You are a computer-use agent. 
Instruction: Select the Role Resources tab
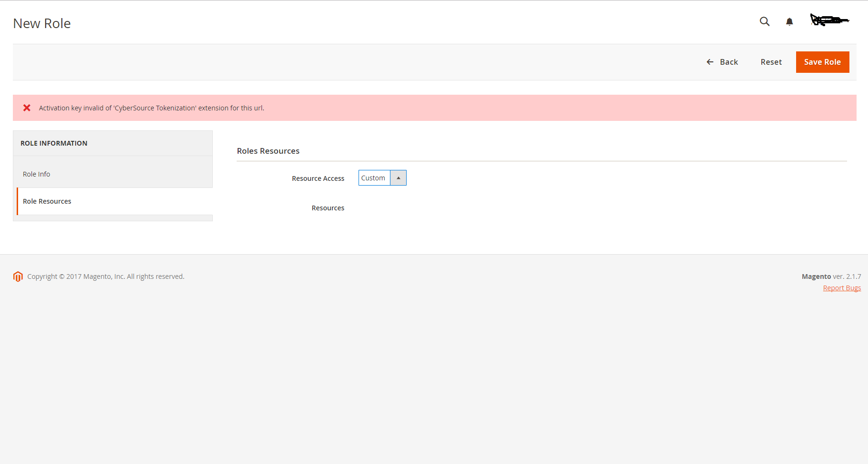click(47, 201)
